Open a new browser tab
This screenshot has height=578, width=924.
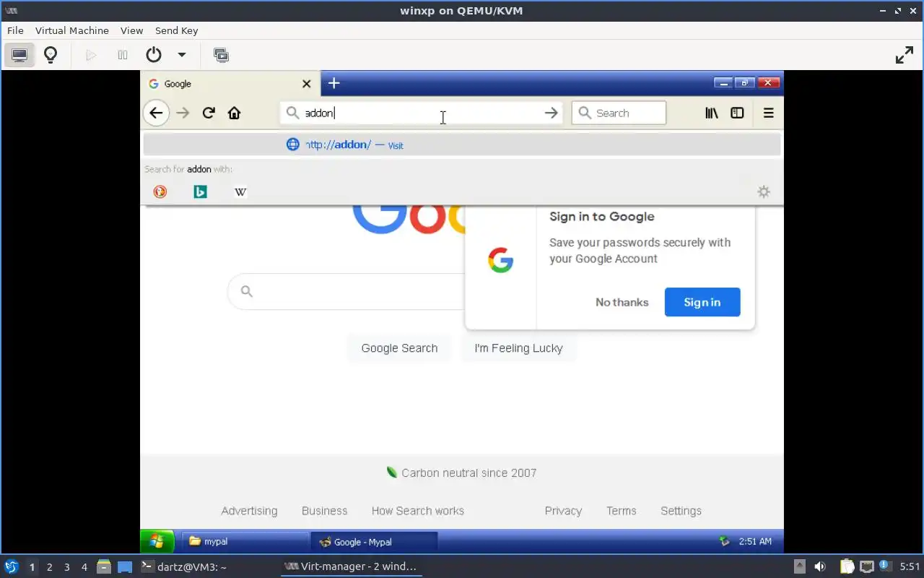coord(334,83)
